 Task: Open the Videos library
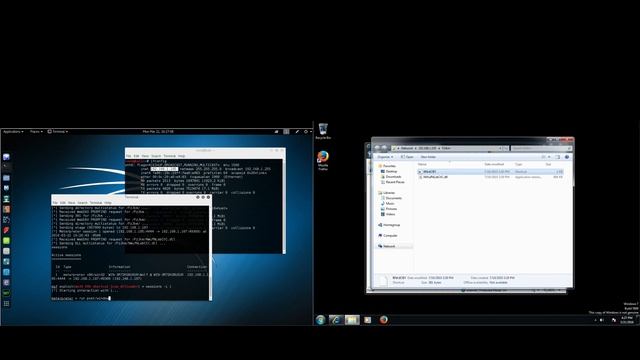pyautogui.click(x=388, y=214)
